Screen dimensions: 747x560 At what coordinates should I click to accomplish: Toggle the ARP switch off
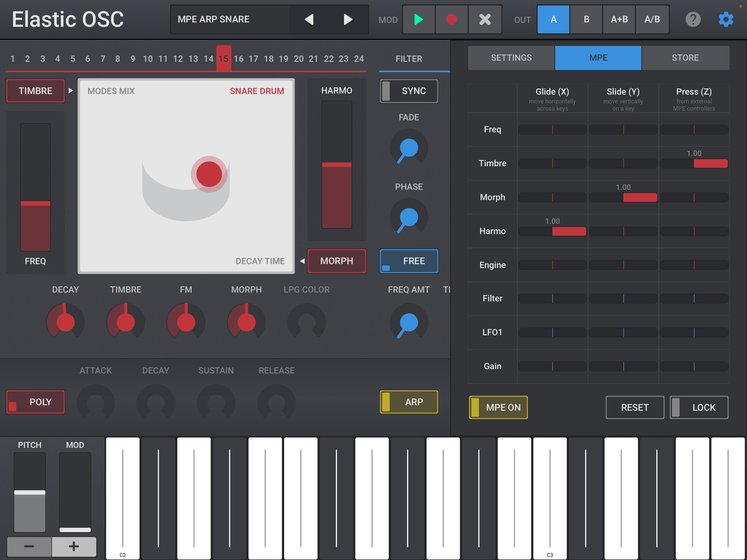[408, 402]
